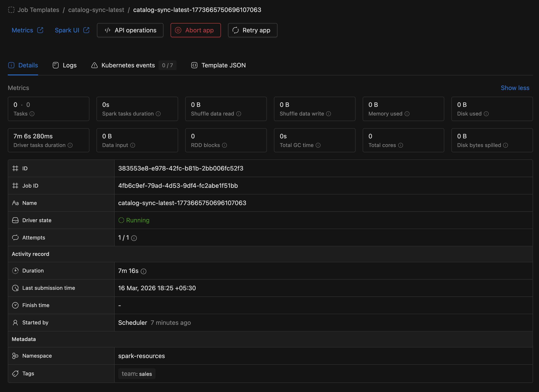Go to catalog-sync-latest breadcrumb
This screenshot has height=392, width=539.
point(96,10)
